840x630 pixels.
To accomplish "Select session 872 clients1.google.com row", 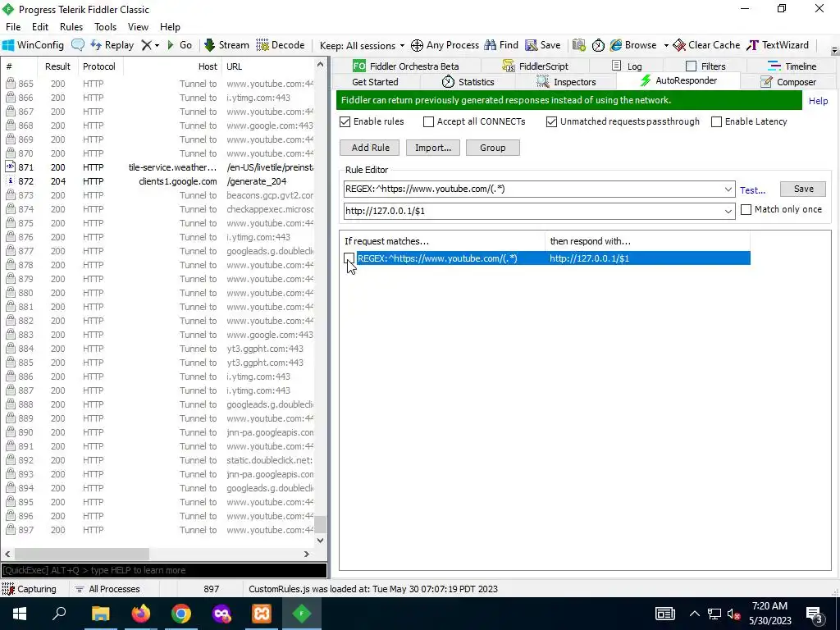I will point(159,181).
